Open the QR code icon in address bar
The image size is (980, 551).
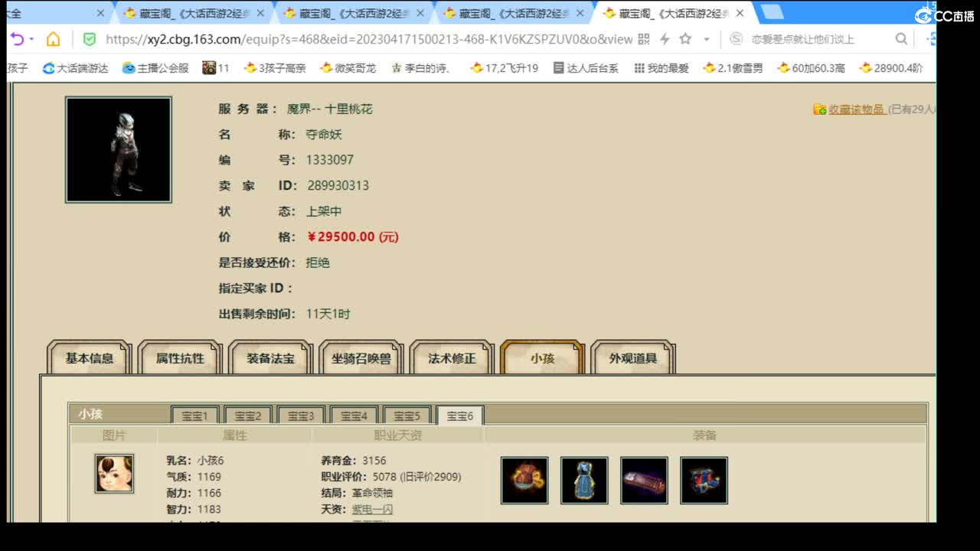point(643,39)
